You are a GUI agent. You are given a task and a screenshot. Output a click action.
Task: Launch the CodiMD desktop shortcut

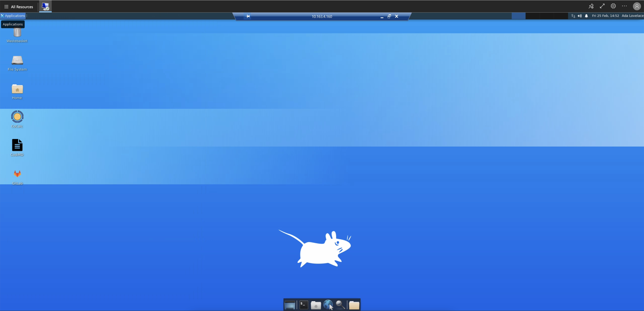click(17, 148)
